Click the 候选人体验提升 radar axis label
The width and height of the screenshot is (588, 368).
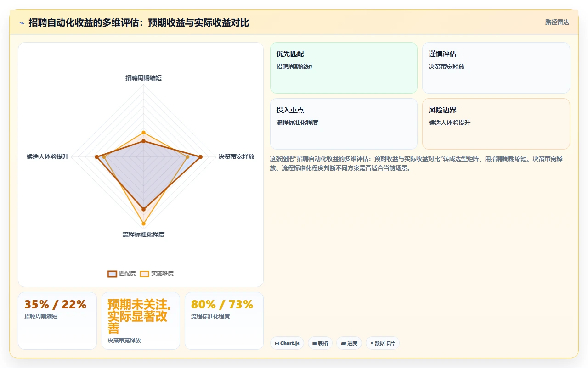tap(47, 156)
